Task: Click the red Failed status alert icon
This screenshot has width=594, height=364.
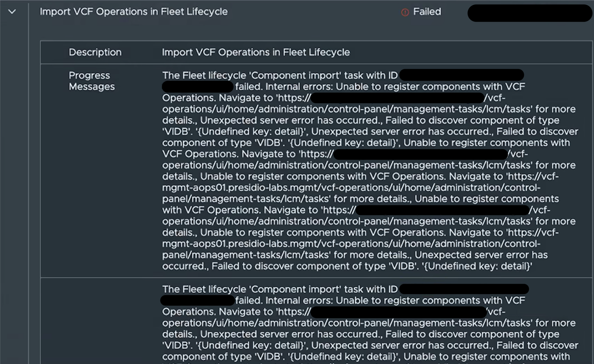Action: 405,12
